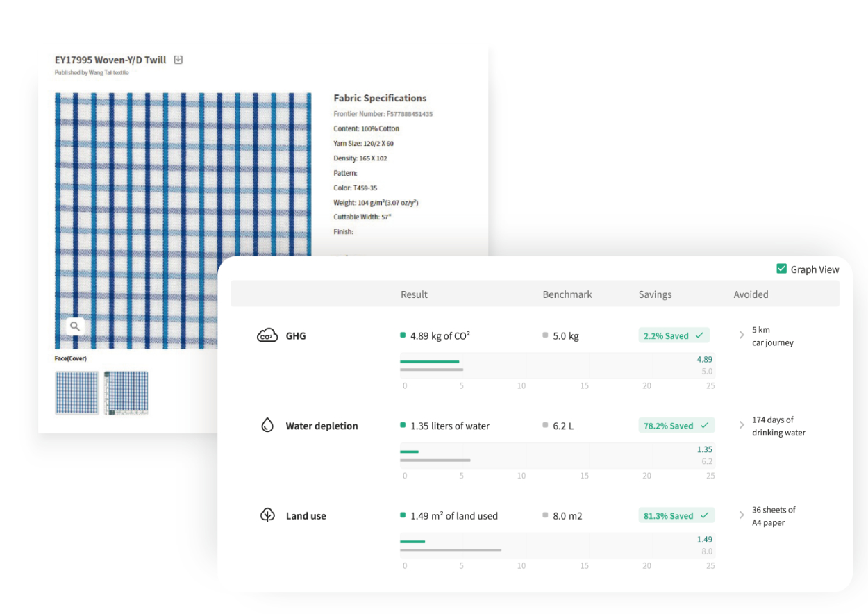
Task: Click the Land use tree icon
Action: [267, 515]
